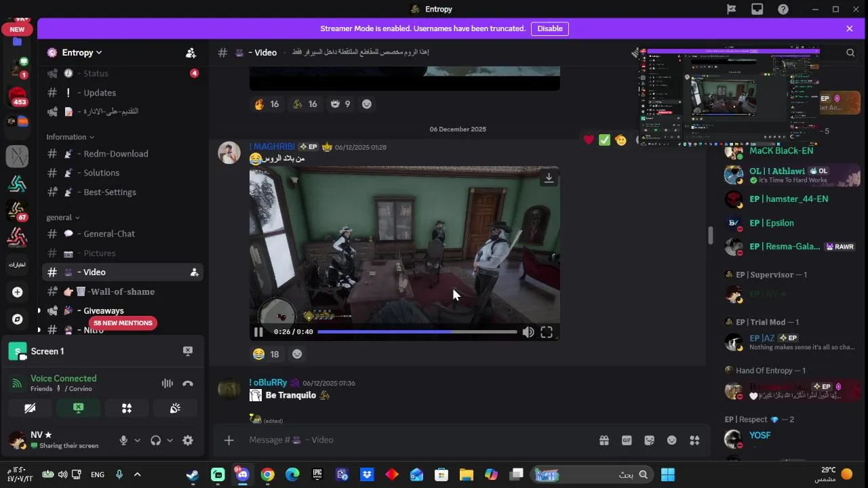868x488 pixels.
Task: Open apps launcher in the message bar
Action: click(694, 441)
